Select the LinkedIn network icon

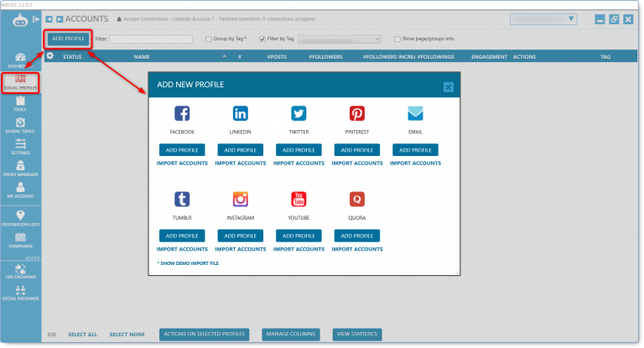[240, 114]
